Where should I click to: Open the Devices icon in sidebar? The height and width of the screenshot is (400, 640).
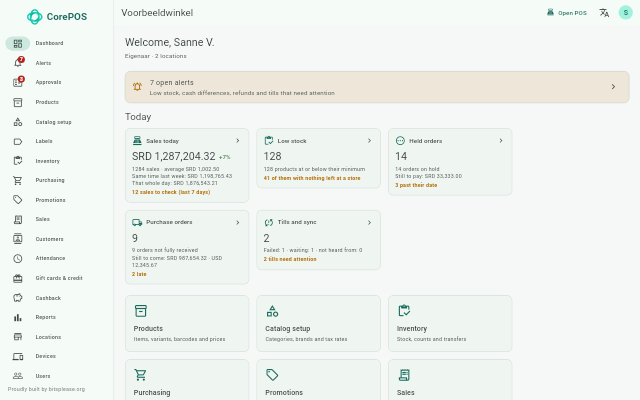(18, 356)
